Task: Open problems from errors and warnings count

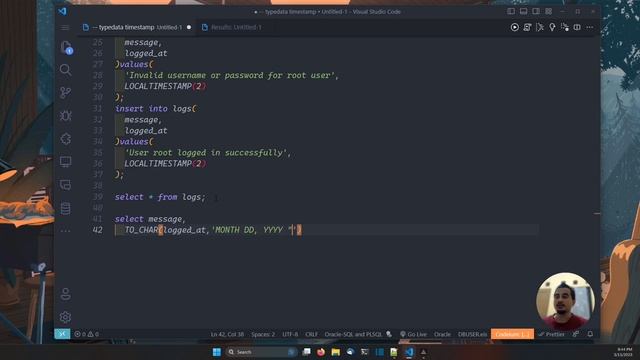Action: [87, 334]
